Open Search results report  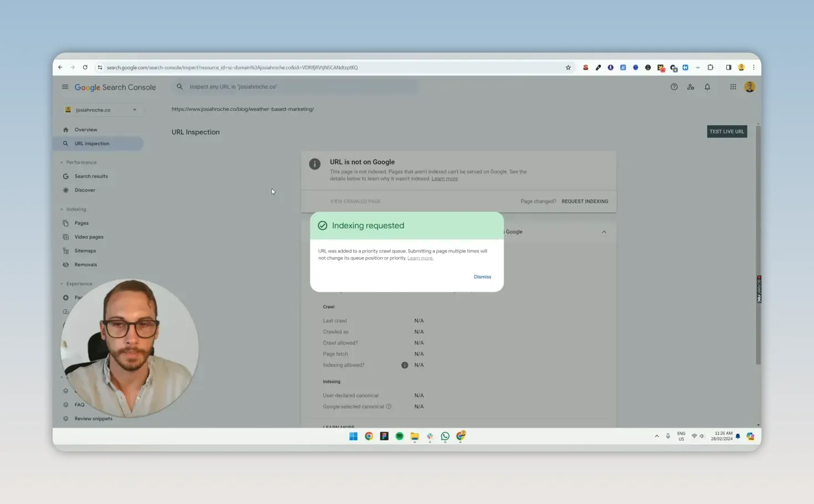(91, 176)
